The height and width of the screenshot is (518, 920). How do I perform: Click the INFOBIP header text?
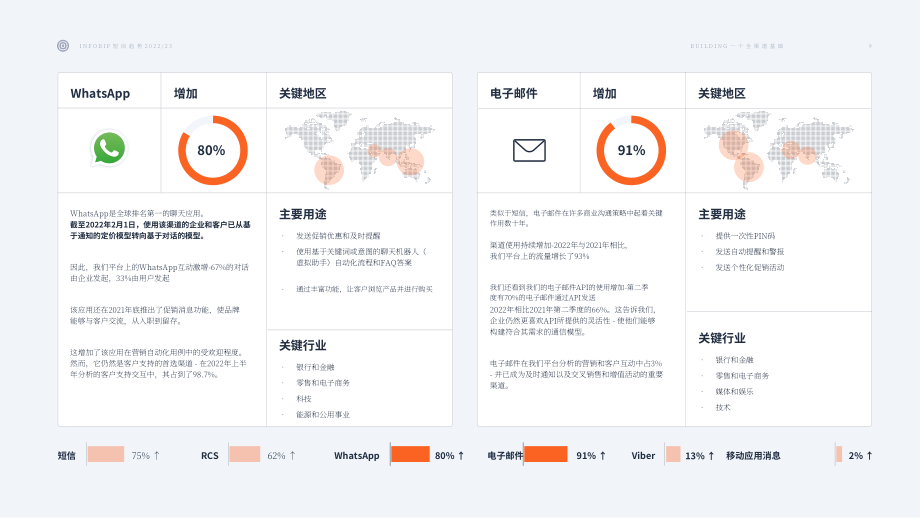[126, 46]
